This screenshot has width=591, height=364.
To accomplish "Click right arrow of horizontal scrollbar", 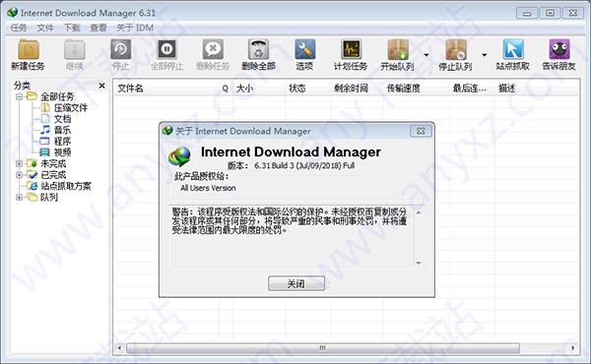I will (x=573, y=348).
